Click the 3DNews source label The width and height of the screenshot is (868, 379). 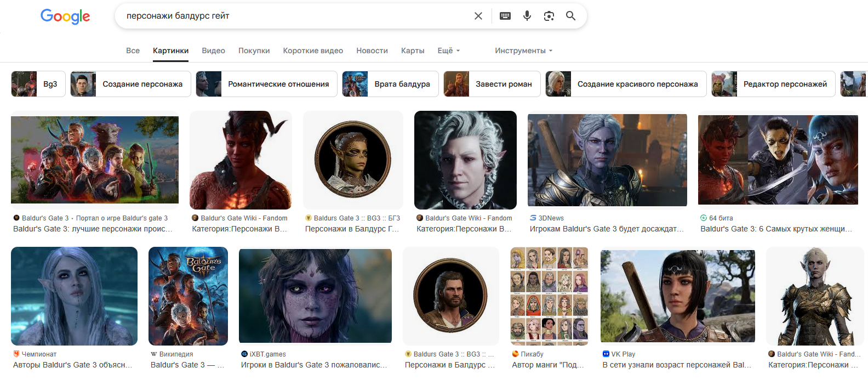pos(547,218)
